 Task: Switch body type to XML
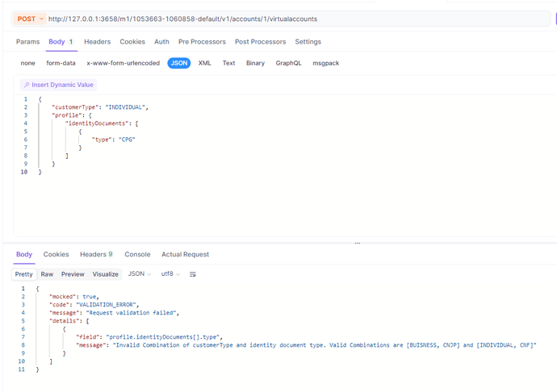205,63
